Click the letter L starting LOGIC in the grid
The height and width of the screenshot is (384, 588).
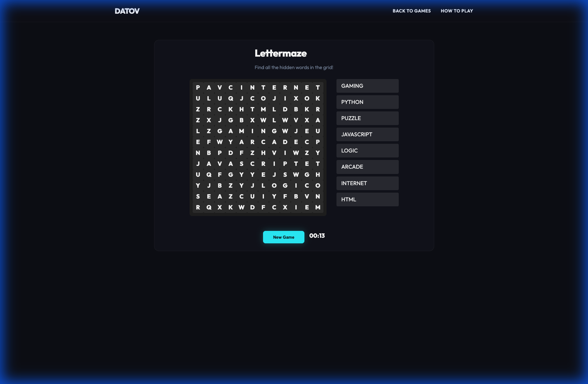[x=263, y=185]
